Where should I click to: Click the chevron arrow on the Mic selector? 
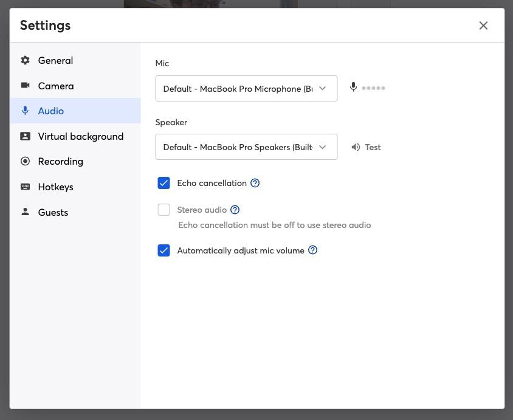pyautogui.click(x=323, y=89)
